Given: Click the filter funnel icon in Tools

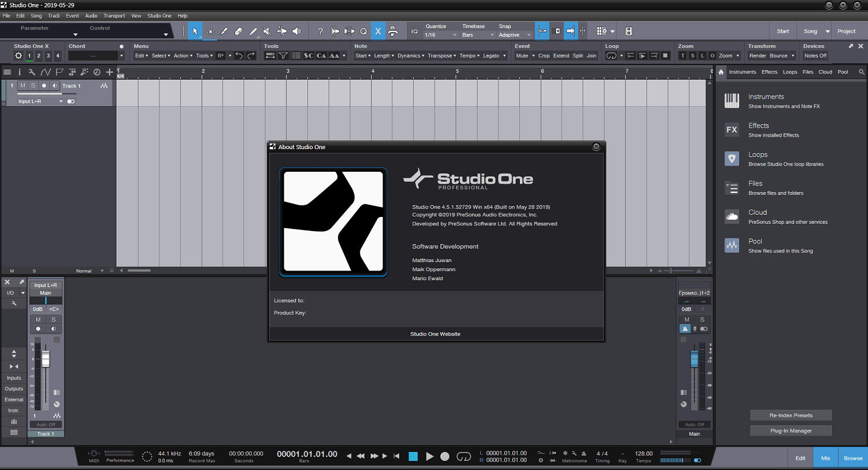Looking at the screenshot, I should click(x=283, y=55).
